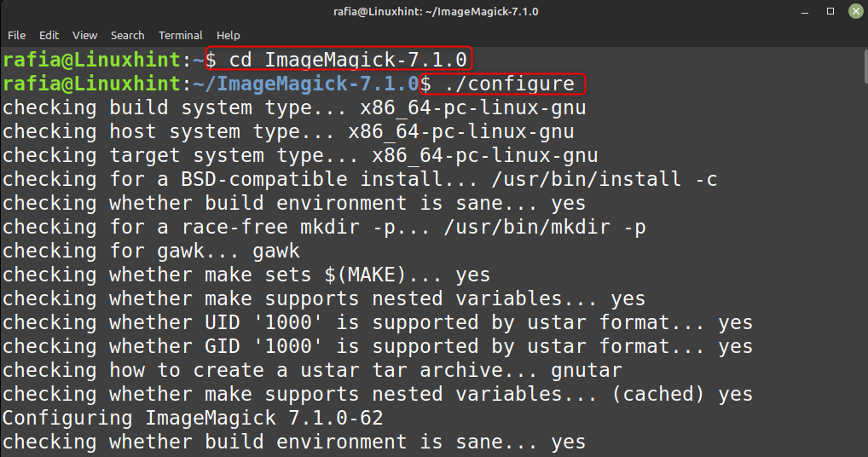
Task: Click the highlighted cd ImageMagick-7.1.0 command
Action: click(x=339, y=59)
